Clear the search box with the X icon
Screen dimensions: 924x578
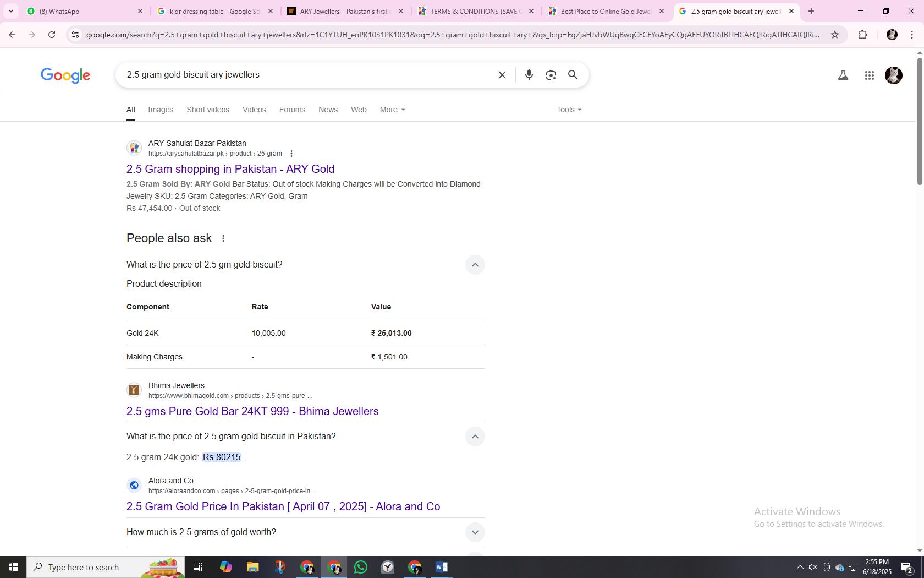pyautogui.click(x=502, y=75)
